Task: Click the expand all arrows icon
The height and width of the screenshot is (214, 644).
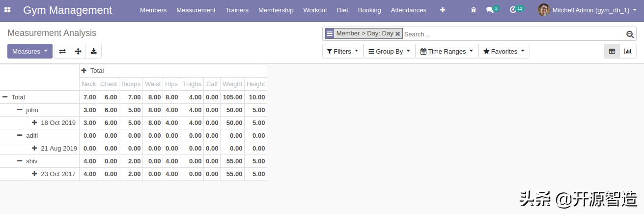Action: coord(78,51)
